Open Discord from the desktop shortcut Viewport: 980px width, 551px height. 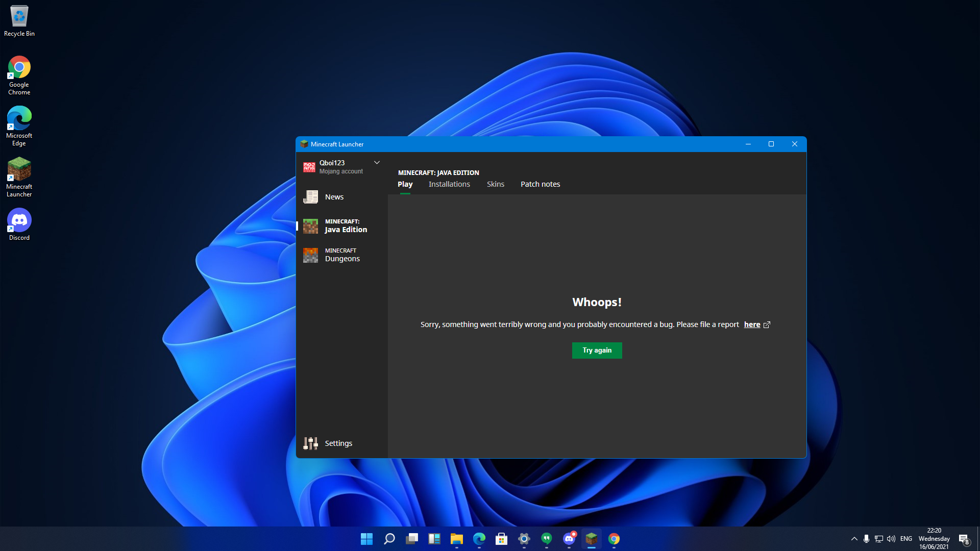pos(19,224)
